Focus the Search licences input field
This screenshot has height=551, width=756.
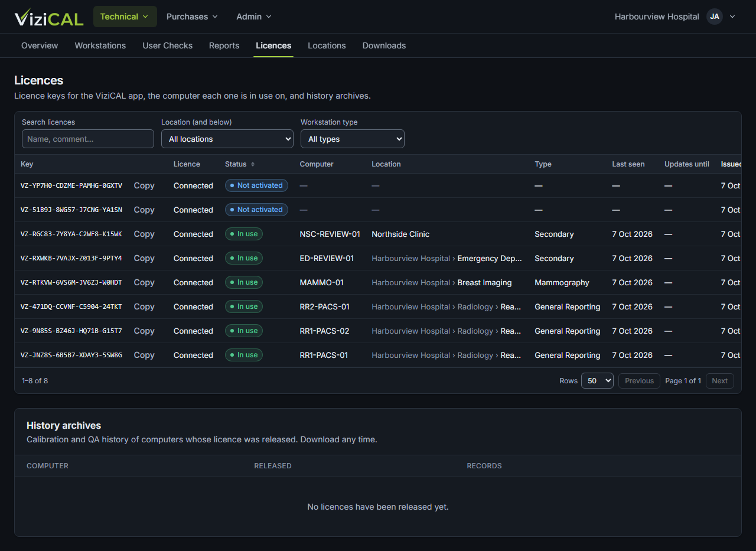click(x=88, y=139)
